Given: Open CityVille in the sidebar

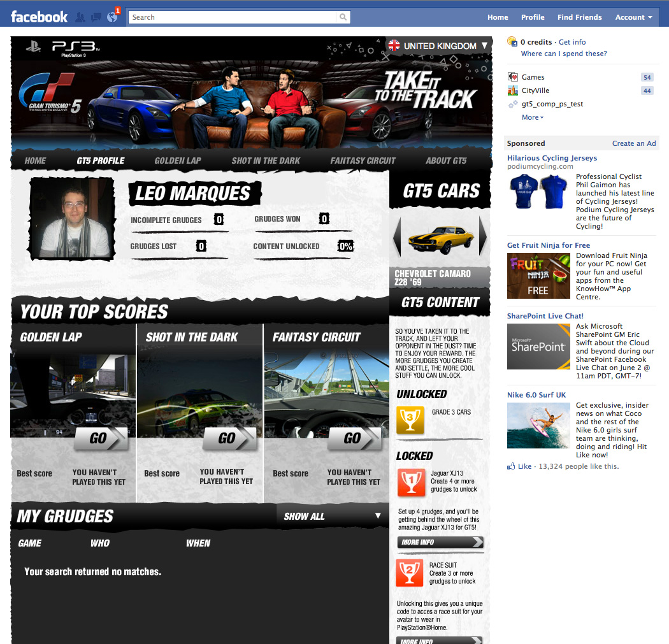Looking at the screenshot, I should 535,90.
